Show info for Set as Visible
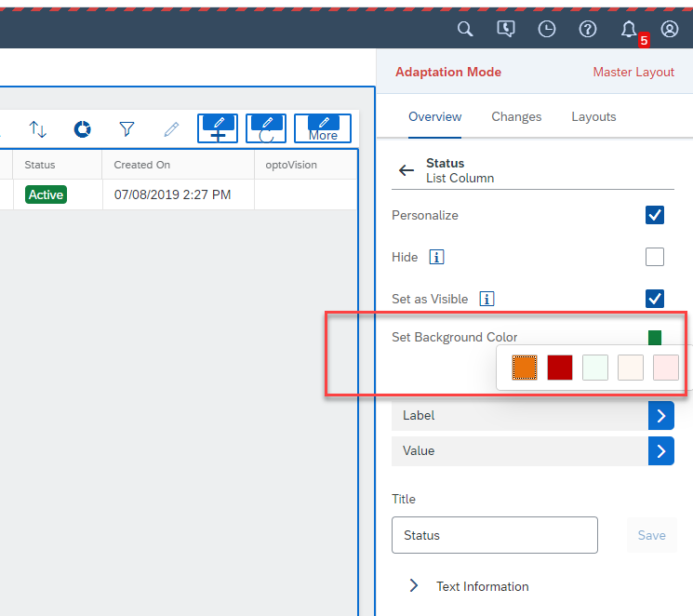The width and height of the screenshot is (693, 616). pos(487,299)
